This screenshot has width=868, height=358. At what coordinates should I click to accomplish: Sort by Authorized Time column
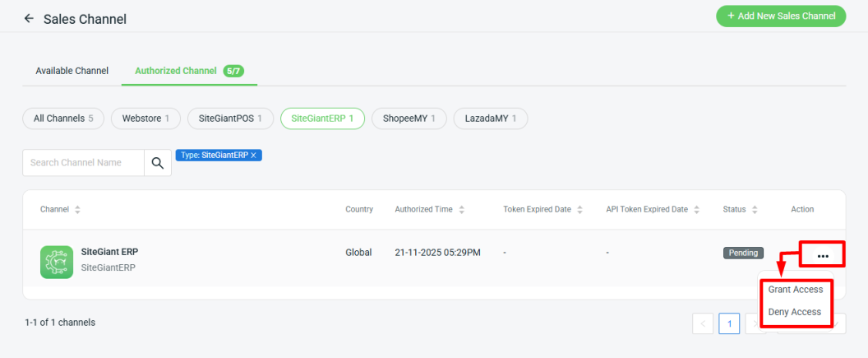point(462,210)
